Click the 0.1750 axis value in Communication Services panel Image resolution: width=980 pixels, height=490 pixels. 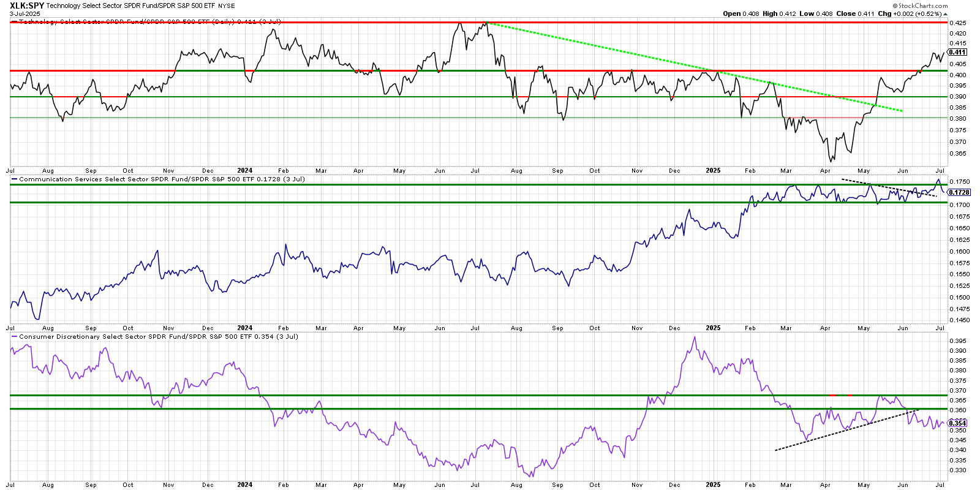[x=960, y=182]
